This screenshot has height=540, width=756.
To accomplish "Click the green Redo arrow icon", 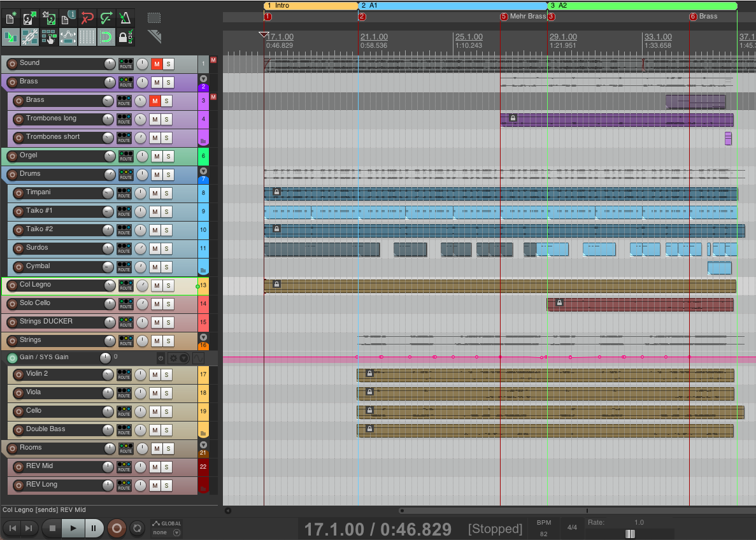I will point(106,18).
